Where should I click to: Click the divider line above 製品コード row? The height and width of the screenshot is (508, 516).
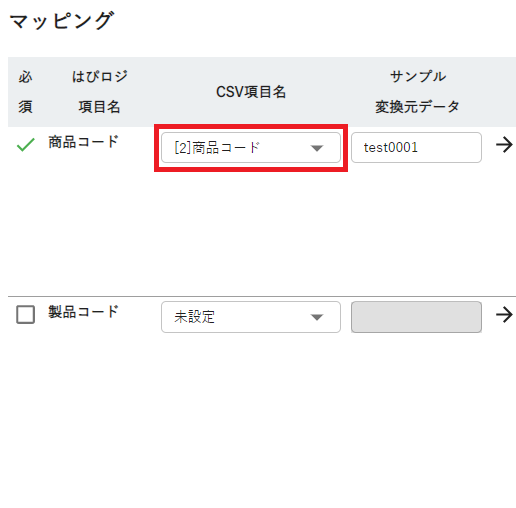point(262,296)
